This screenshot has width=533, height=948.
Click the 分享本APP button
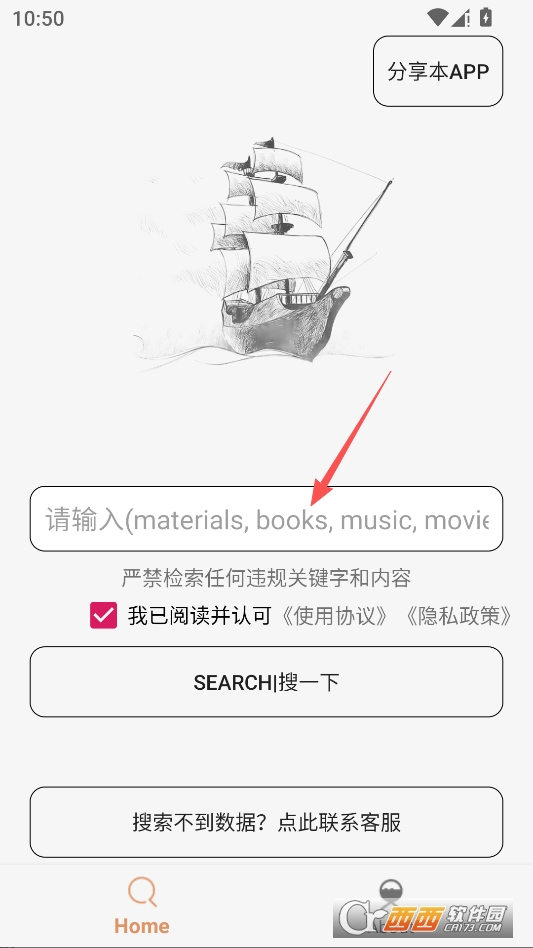[438, 71]
